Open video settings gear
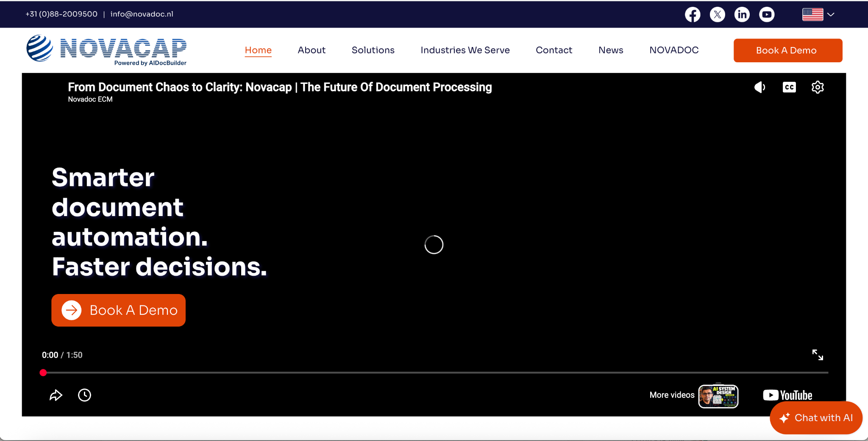Screen dimensions: 868x441 pos(818,87)
